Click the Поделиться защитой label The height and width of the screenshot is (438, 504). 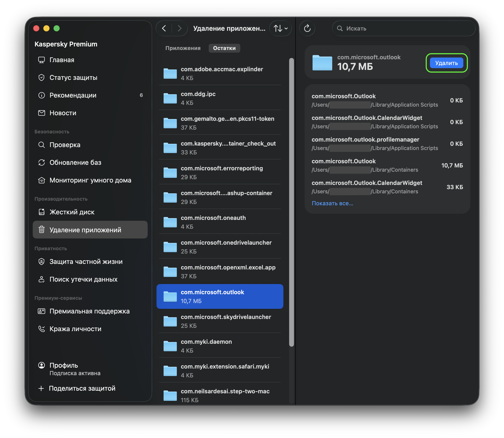click(x=82, y=388)
